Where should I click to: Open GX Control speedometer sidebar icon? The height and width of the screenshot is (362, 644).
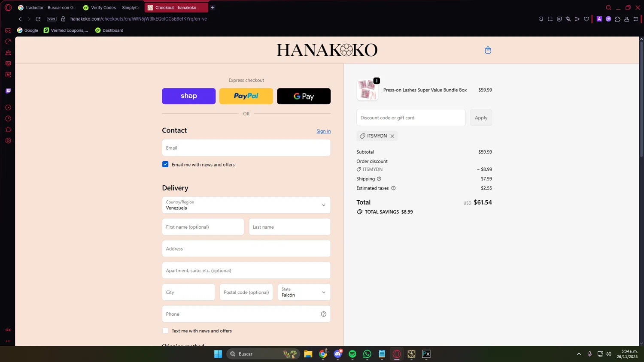[8, 42]
